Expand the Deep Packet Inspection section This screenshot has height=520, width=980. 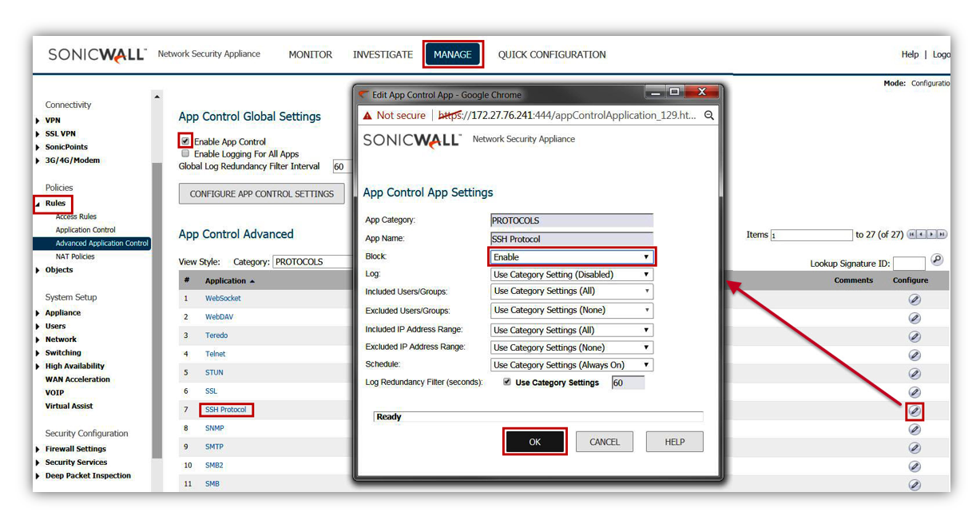pyautogui.click(x=38, y=476)
